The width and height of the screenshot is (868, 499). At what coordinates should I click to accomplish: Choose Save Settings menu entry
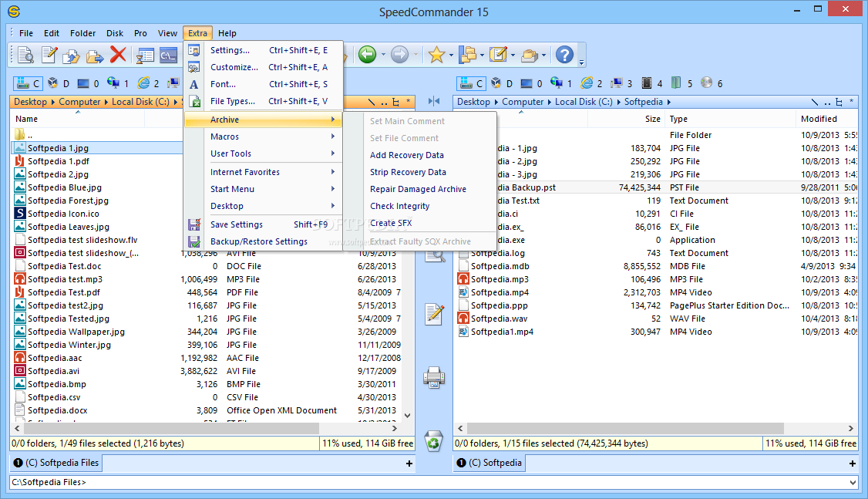(x=264, y=224)
